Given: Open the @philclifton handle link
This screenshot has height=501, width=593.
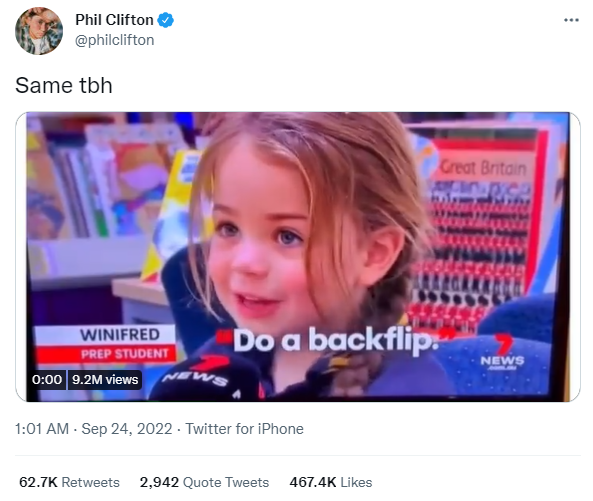Looking at the screenshot, I should pos(115,40).
